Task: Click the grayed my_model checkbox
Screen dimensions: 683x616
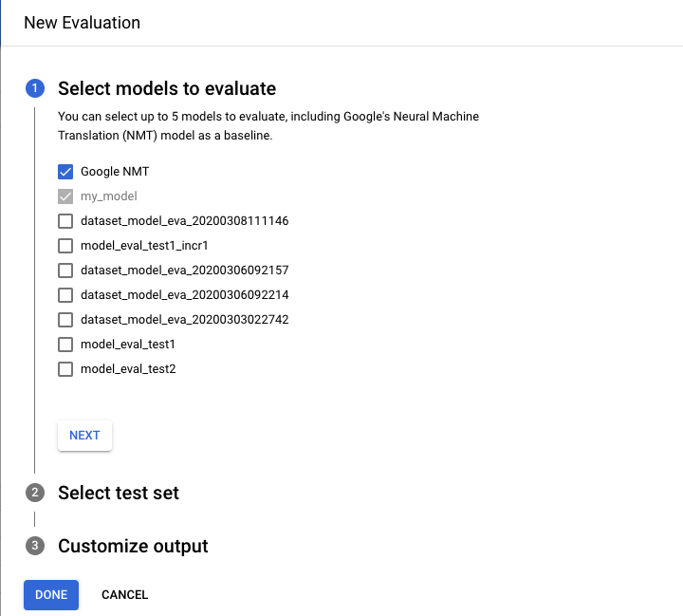Action: click(65, 196)
